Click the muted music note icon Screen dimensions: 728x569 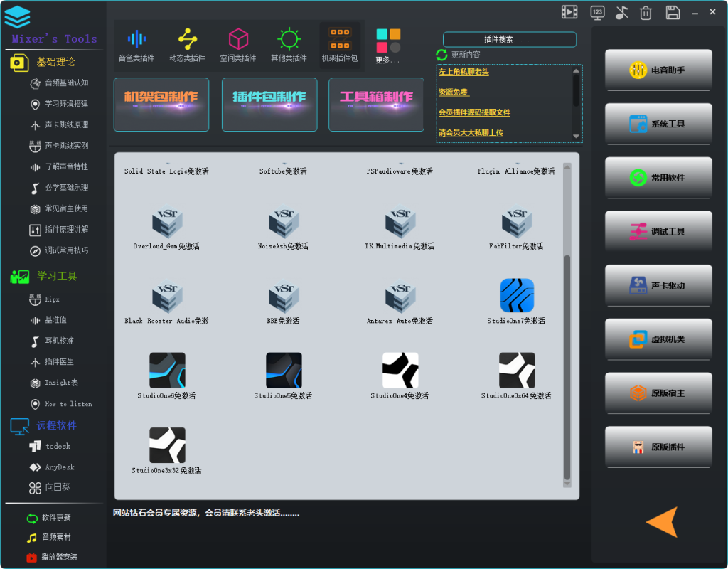pos(621,13)
